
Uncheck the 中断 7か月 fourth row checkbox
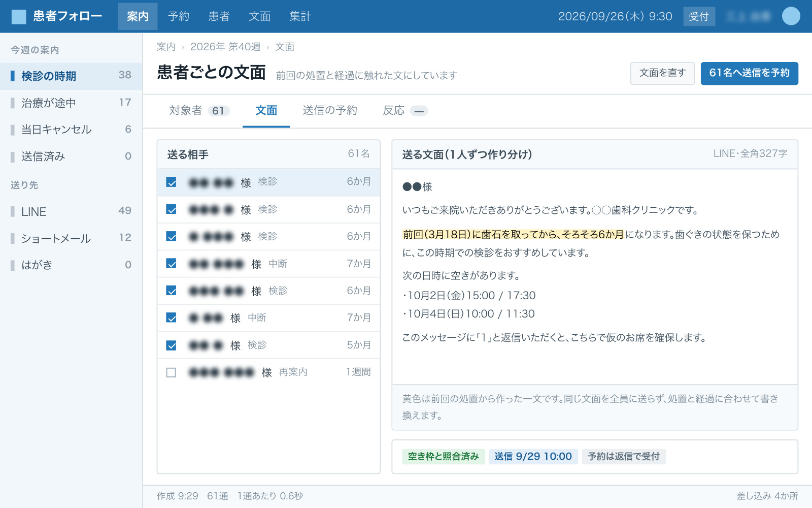pyautogui.click(x=172, y=264)
